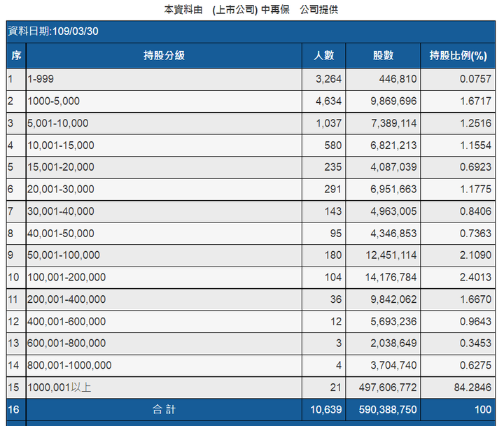This screenshot has width=504, height=426.
Task: Click the people count 104
Action: click(333, 277)
